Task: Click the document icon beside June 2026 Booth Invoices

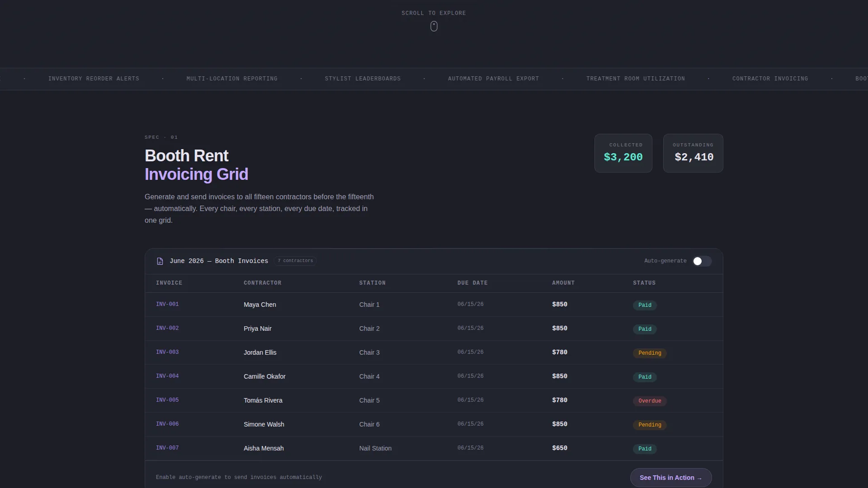Action: point(160,261)
